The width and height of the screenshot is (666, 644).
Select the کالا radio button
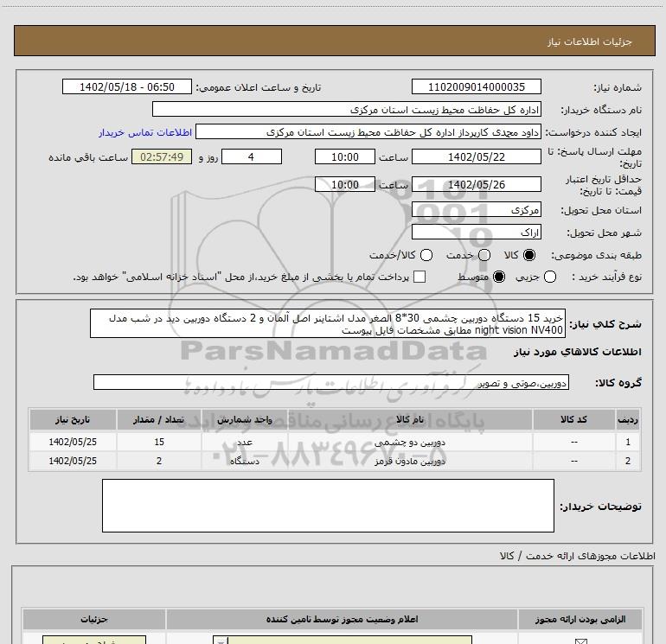click(529, 255)
